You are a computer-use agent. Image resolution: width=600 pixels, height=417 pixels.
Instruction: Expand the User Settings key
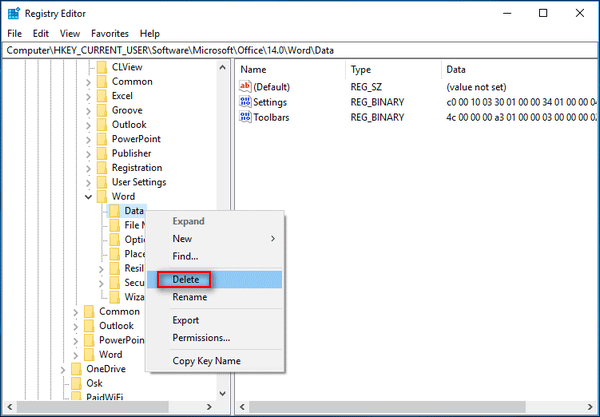point(88,183)
